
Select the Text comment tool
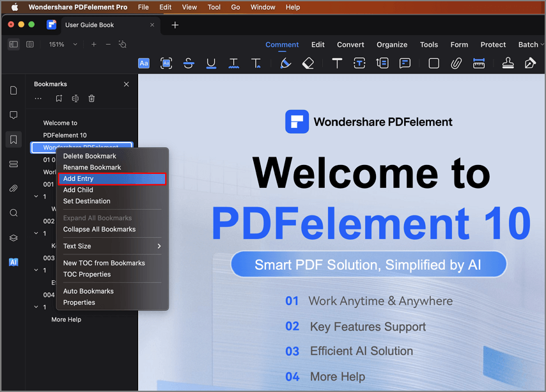[x=337, y=63]
